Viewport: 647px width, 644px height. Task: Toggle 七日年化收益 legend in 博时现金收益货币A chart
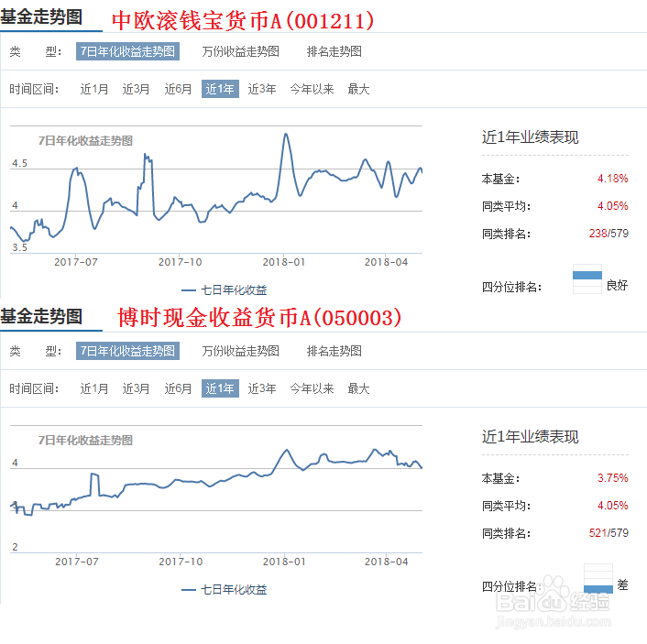point(224,590)
